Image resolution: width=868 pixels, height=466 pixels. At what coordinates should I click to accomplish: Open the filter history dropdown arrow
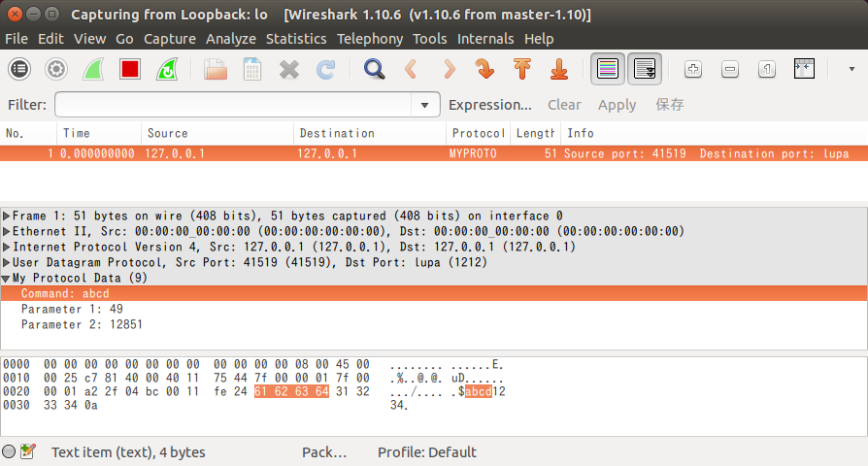(x=424, y=105)
